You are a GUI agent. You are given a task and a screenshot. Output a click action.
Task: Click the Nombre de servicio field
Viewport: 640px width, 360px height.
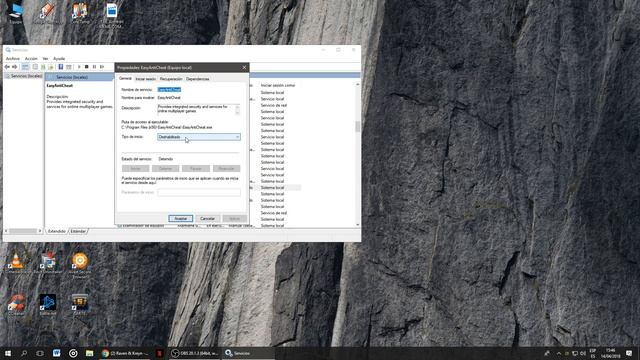click(169, 89)
